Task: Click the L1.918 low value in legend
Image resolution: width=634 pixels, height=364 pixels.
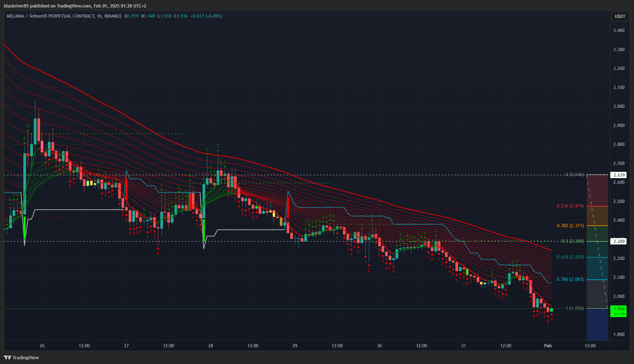Action: (x=165, y=16)
